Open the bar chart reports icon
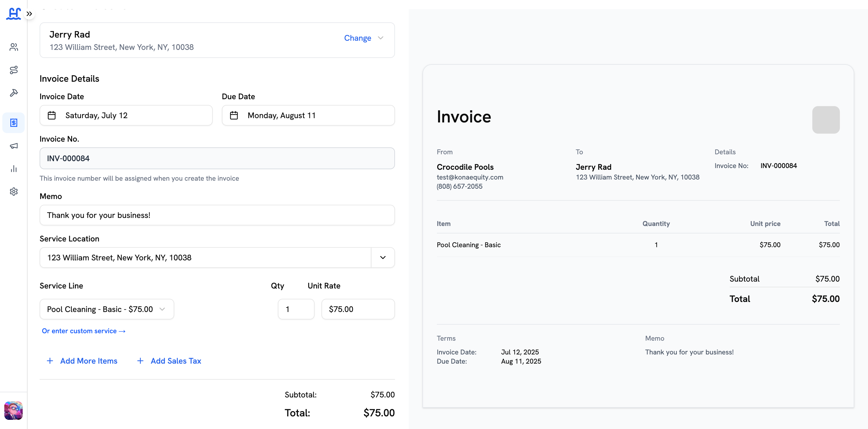Image resolution: width=868 pixels, height=429 pixels. [x=13, y=169]
